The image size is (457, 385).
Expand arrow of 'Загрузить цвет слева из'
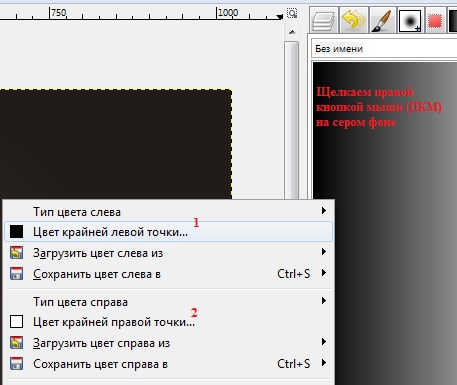click(323, 252)
